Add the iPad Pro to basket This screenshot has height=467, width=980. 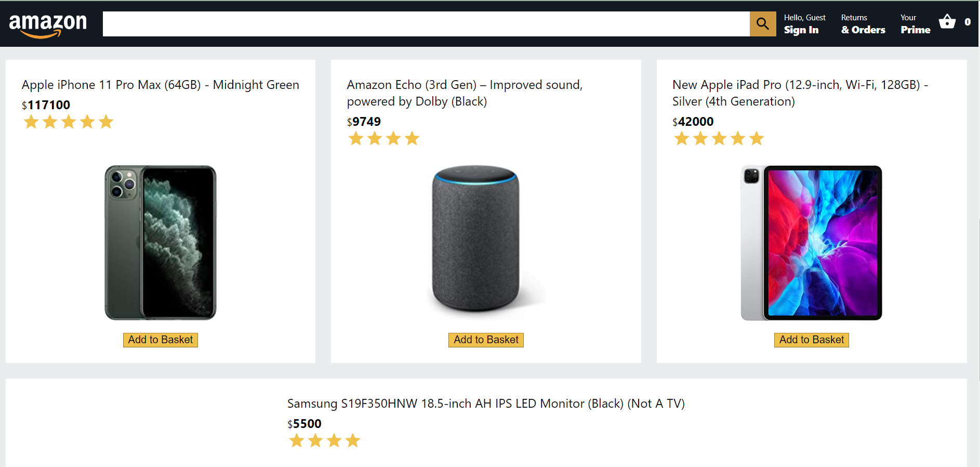811,340
